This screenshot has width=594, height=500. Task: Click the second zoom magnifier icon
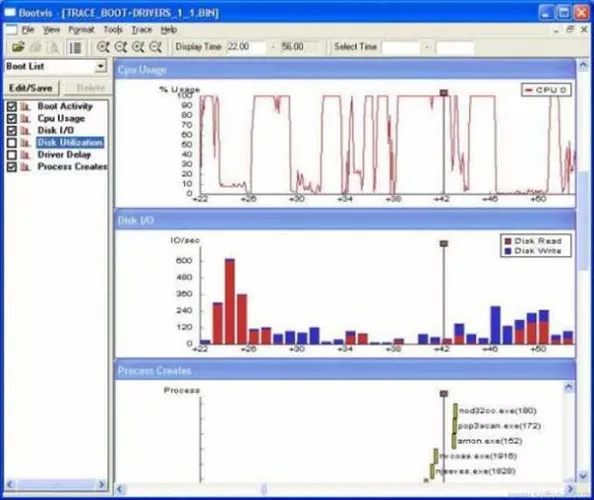[120, 47]
